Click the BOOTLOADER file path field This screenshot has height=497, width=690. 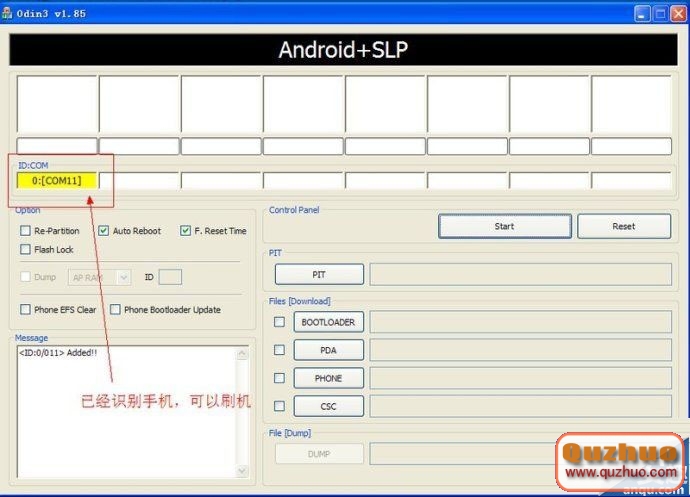click(521, 322)
